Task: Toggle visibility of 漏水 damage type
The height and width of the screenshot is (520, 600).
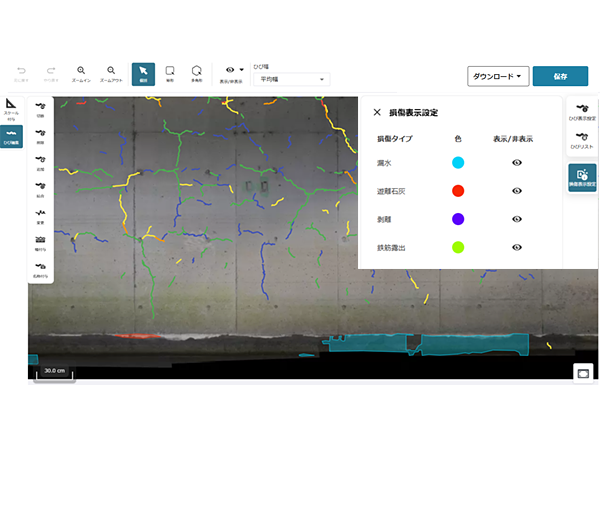Action: (x=517, y=163)
